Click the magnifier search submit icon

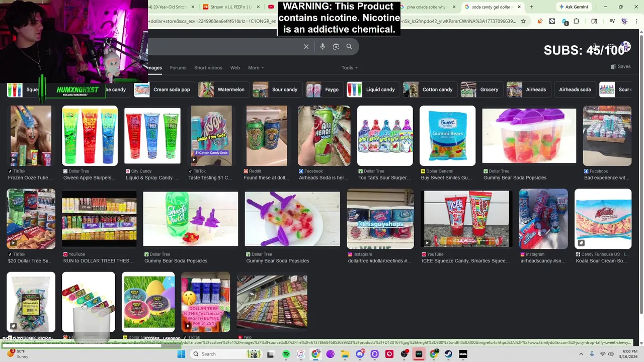[x=349, y=47]
